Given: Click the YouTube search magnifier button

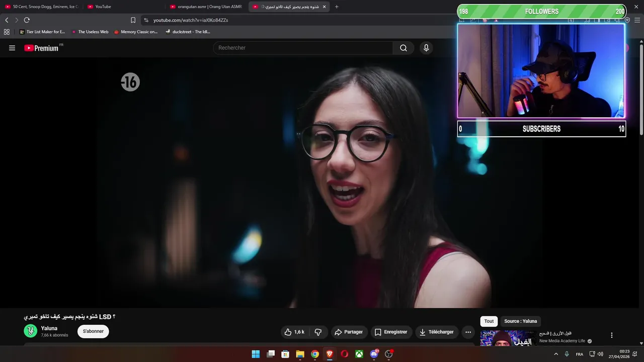Looking at the screenshot, I should click(x=404, y=48).
